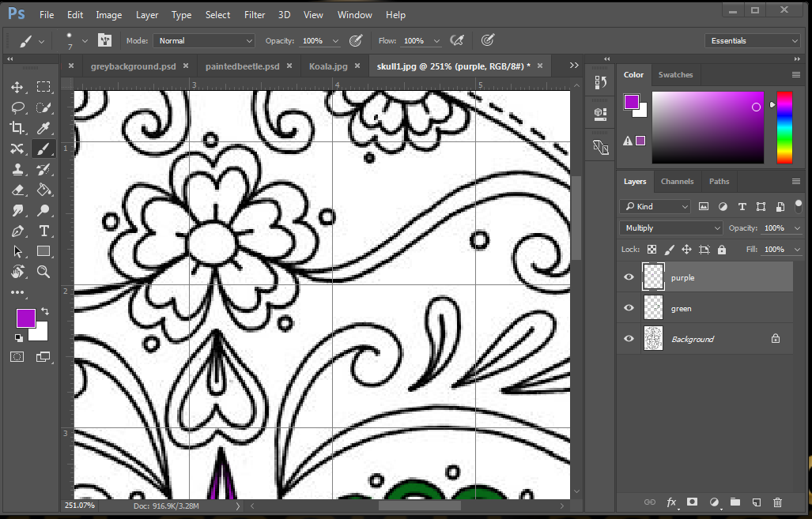This screenshot has height=519, width=812.
Task: Toggle visibility of the Background layer
Action: tap(629, 339)
